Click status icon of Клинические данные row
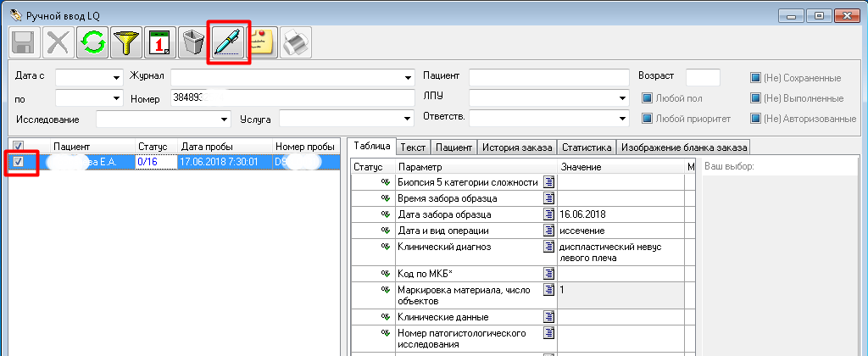 click(385, 317)
